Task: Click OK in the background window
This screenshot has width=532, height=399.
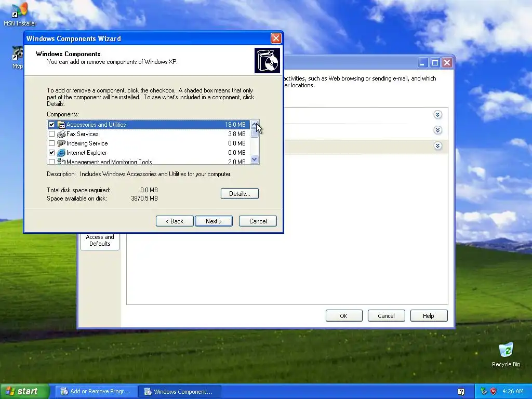Action: point(344,316)
